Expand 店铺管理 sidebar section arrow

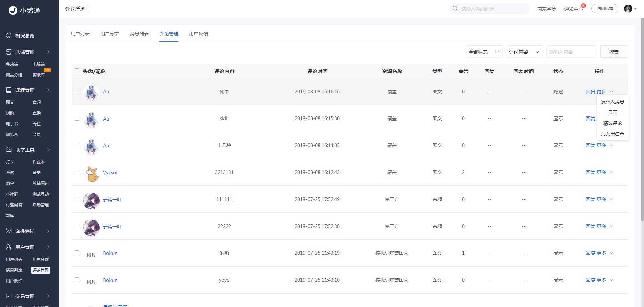(48, 52)
